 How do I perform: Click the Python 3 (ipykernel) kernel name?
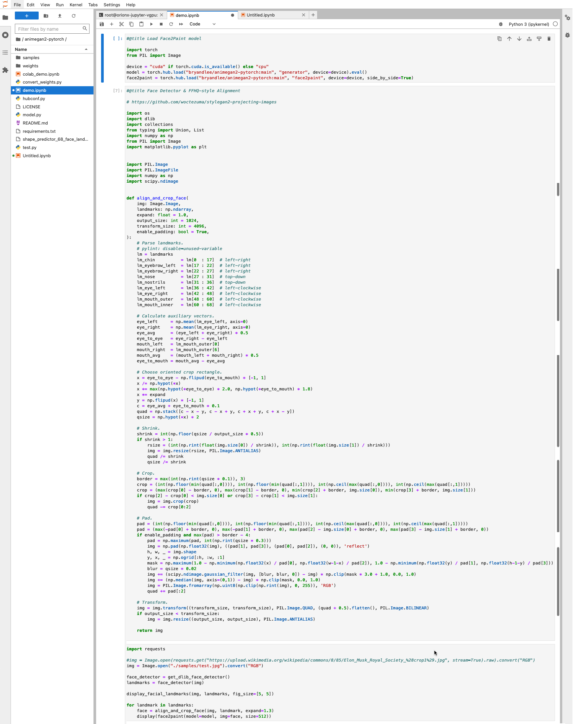(529, 24)
